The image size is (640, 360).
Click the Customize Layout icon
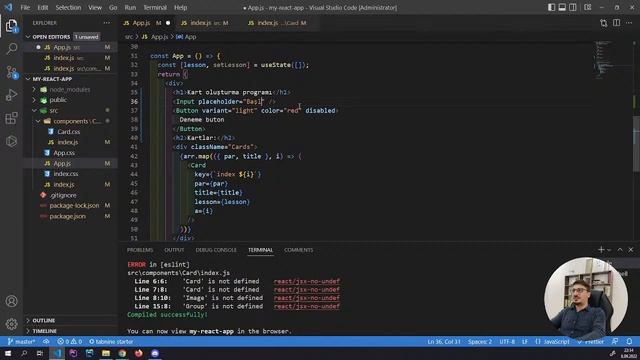pos(588,7)
